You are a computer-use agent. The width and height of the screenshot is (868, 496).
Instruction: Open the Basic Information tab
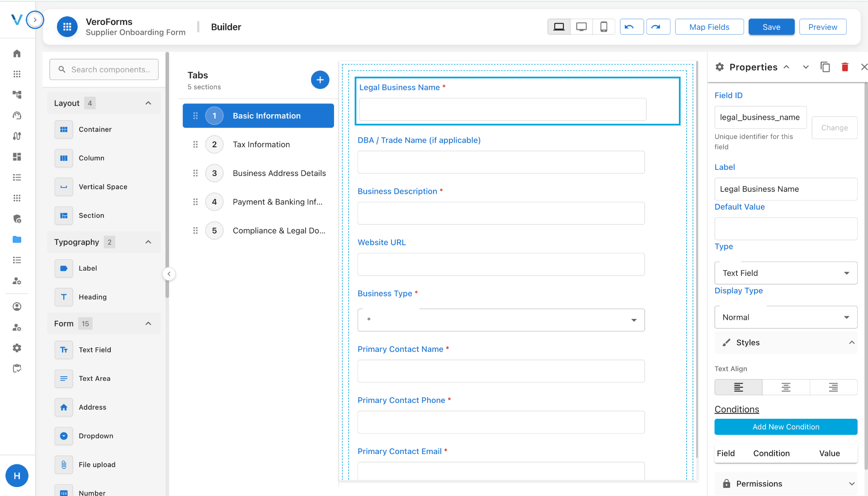pyautogui.click(x=258, y=116)
